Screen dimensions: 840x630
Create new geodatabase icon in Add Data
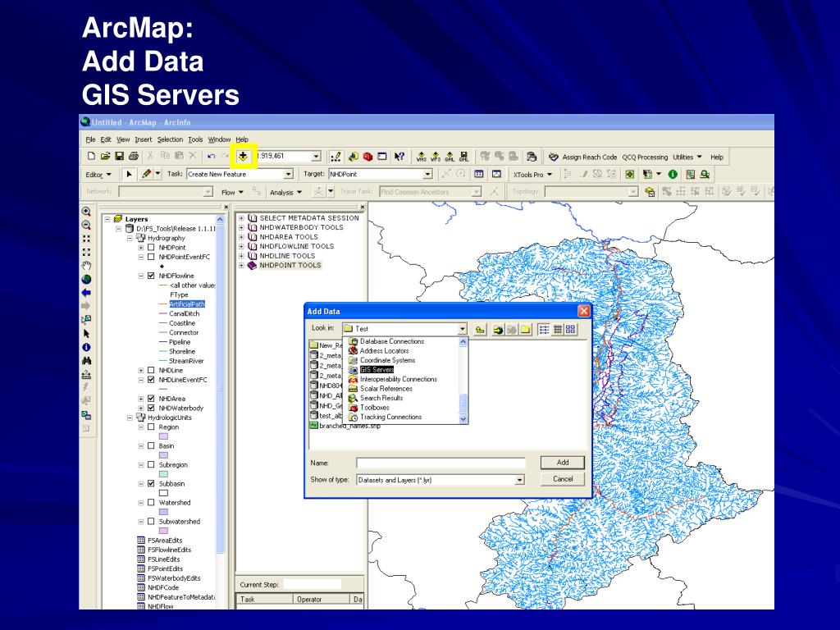[525, 330]
